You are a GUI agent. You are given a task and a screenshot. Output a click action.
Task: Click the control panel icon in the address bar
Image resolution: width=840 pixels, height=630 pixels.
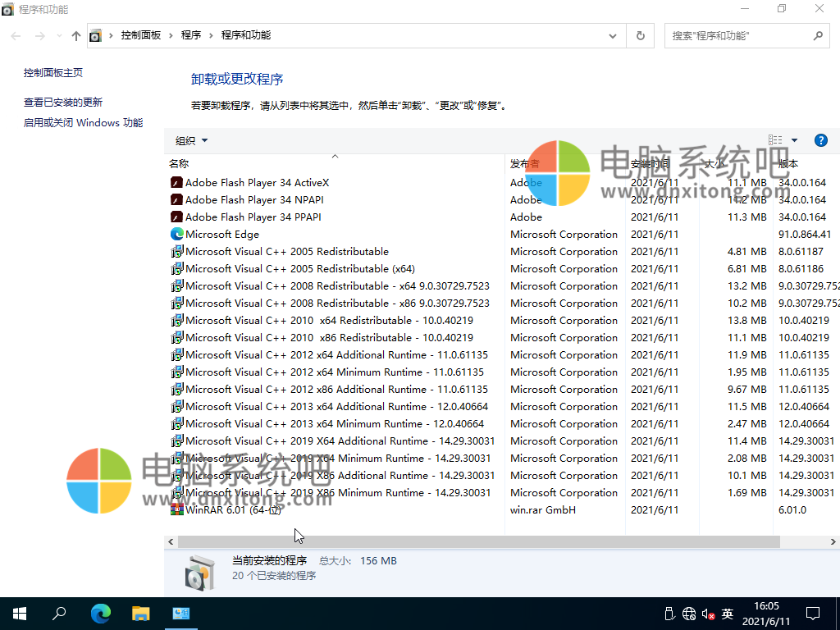pyautogui.click(x=95, y=36)
